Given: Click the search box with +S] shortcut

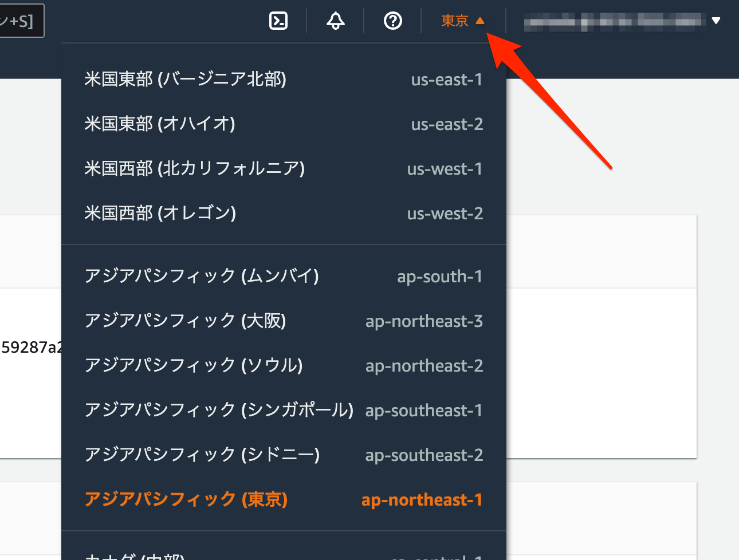Looking at the screenshot, I should tap(22, 22).
